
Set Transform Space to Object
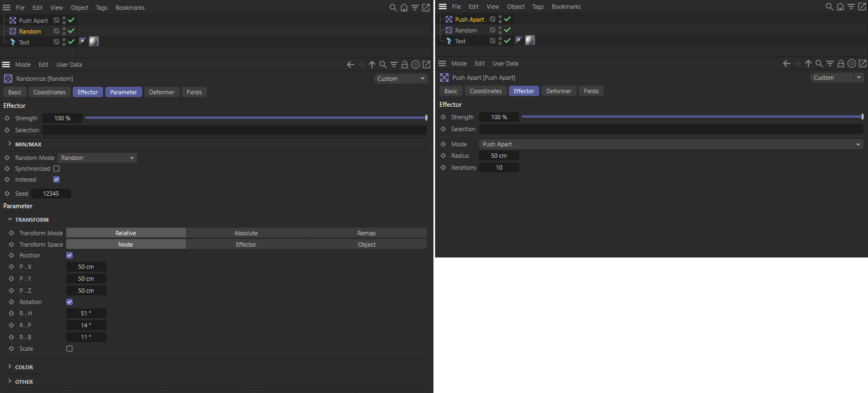pyautogui.click(x=367, y=244)
